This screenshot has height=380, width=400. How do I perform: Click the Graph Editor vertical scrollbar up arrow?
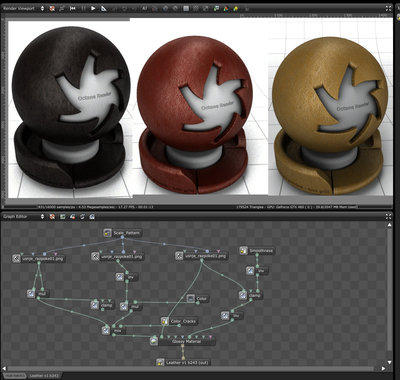pos(389,225)
